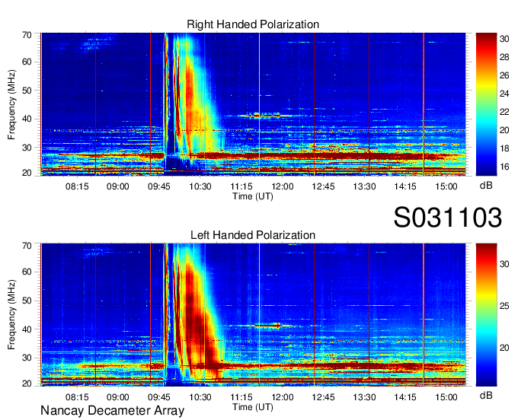Click the 70 MHz tick of the Right Handed plot
The height and width of the screenshot is (420, 518).
pos(27,35)
